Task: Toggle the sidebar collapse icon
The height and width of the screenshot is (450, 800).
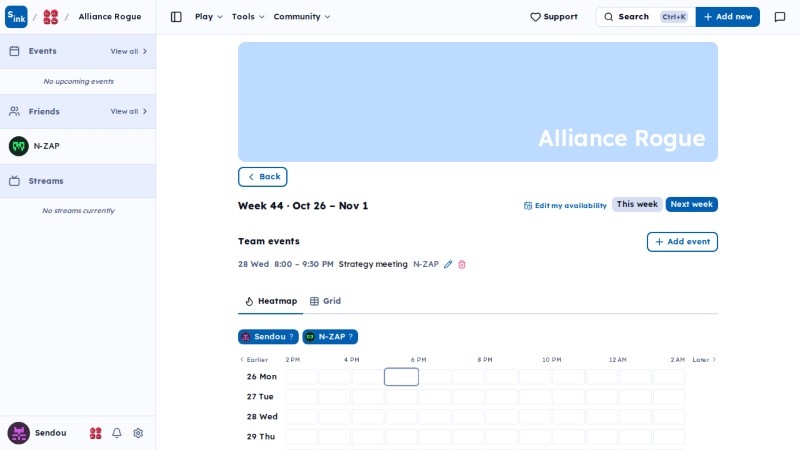Action: (x=176, y=17)
